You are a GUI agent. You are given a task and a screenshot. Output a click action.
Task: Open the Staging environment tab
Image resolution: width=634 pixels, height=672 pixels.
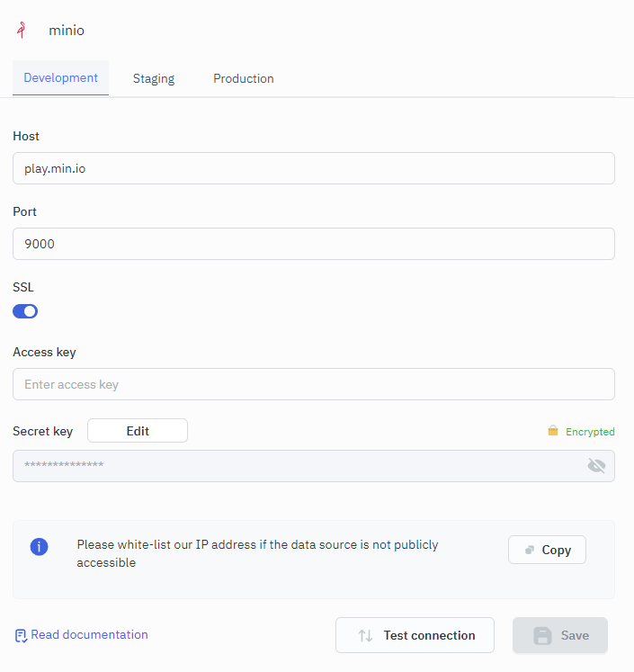[x=154, y=78]
